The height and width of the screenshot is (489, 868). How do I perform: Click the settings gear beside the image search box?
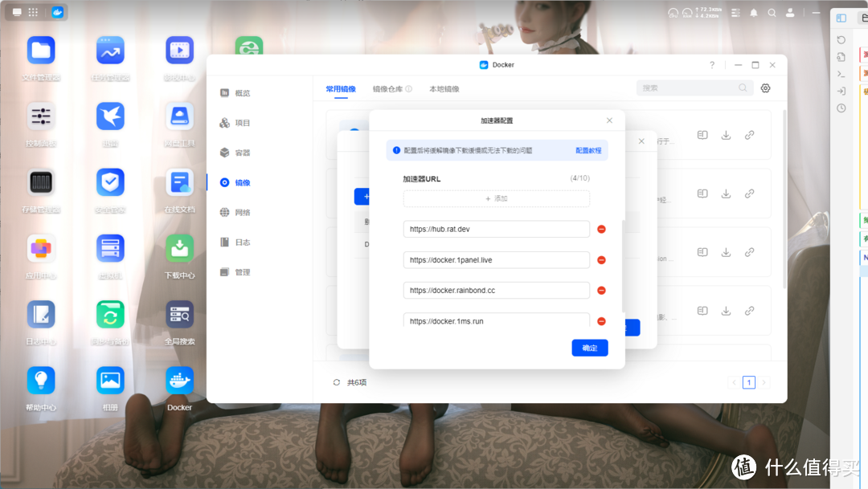(765, 88)
